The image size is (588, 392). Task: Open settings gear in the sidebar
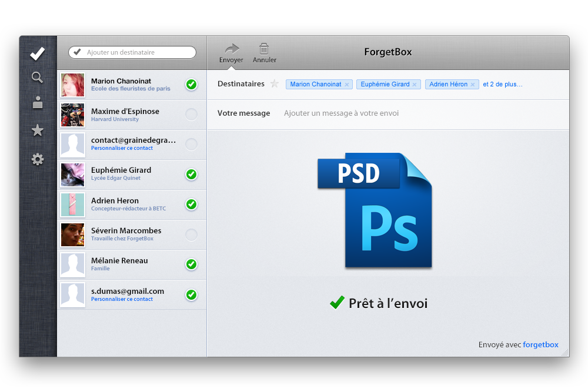click(38, 160)
